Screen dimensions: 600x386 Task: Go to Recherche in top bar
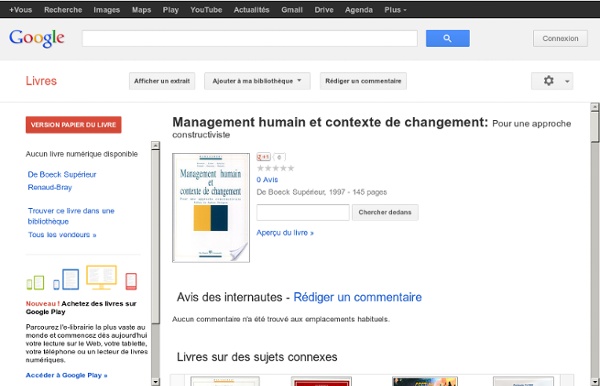point(63,10)
